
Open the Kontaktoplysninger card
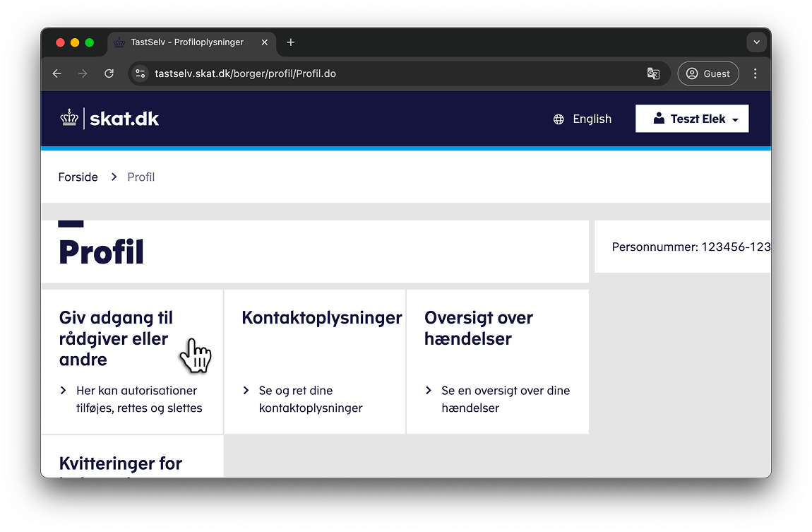coord(321,319)
